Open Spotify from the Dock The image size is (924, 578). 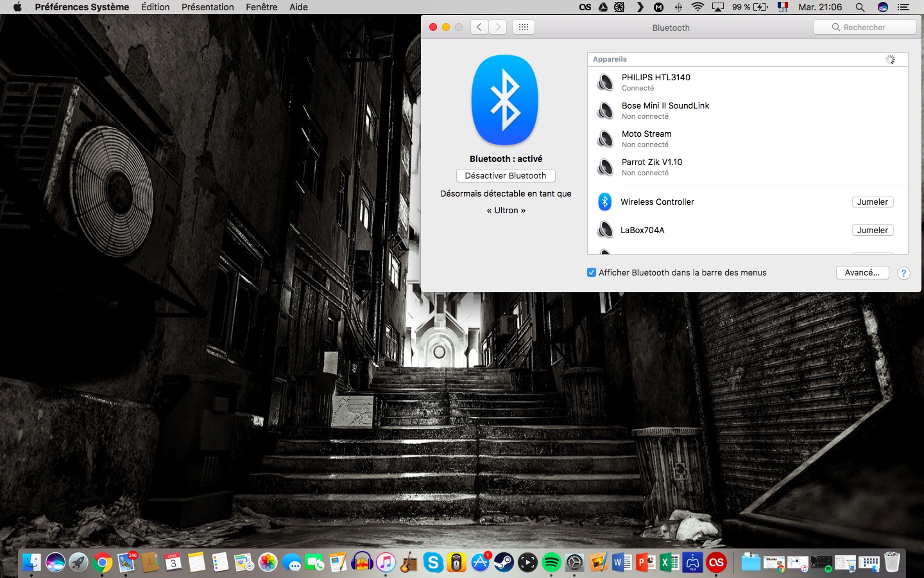551,563
